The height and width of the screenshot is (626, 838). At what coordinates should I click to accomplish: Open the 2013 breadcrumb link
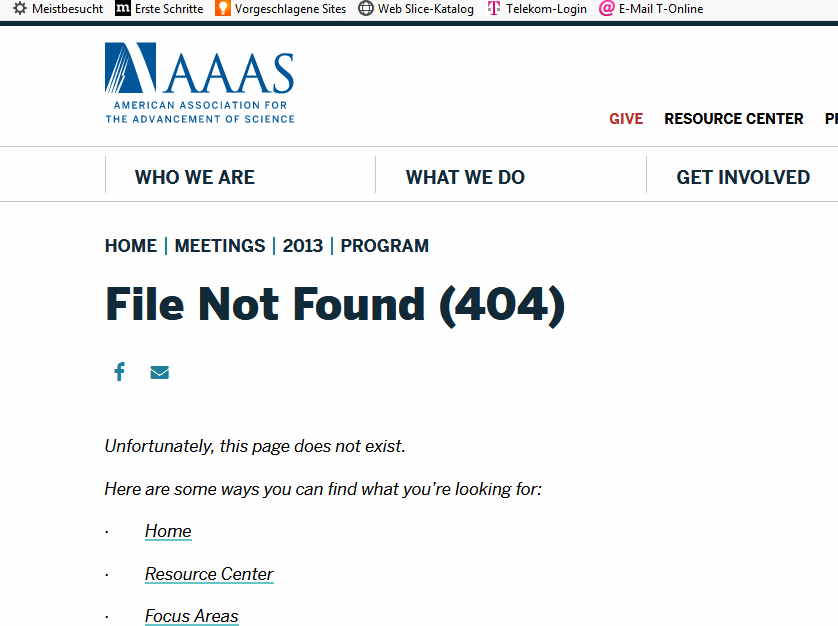point(303,246)
